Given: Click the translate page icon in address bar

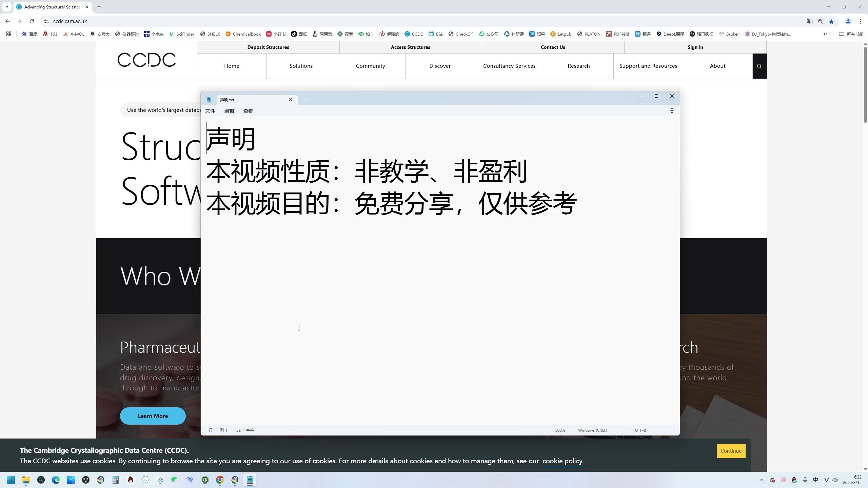Looking at the screenshot, I should (810, 21).
